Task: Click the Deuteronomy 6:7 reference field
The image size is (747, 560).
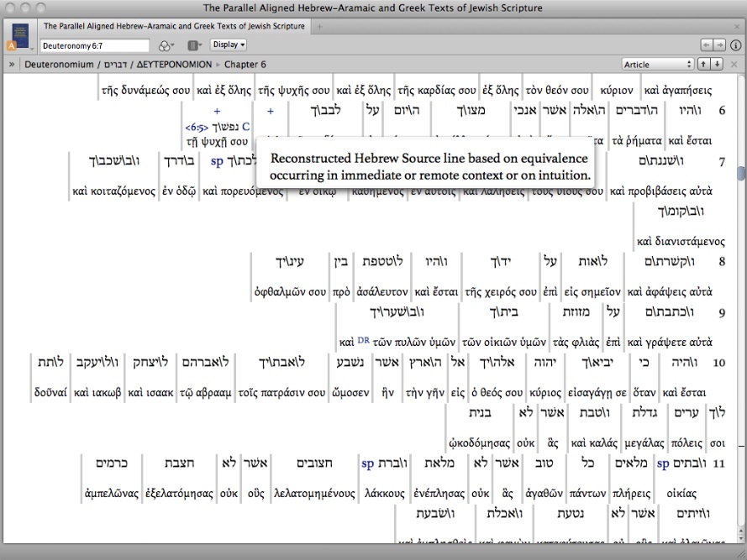Action: coord(95,45)
